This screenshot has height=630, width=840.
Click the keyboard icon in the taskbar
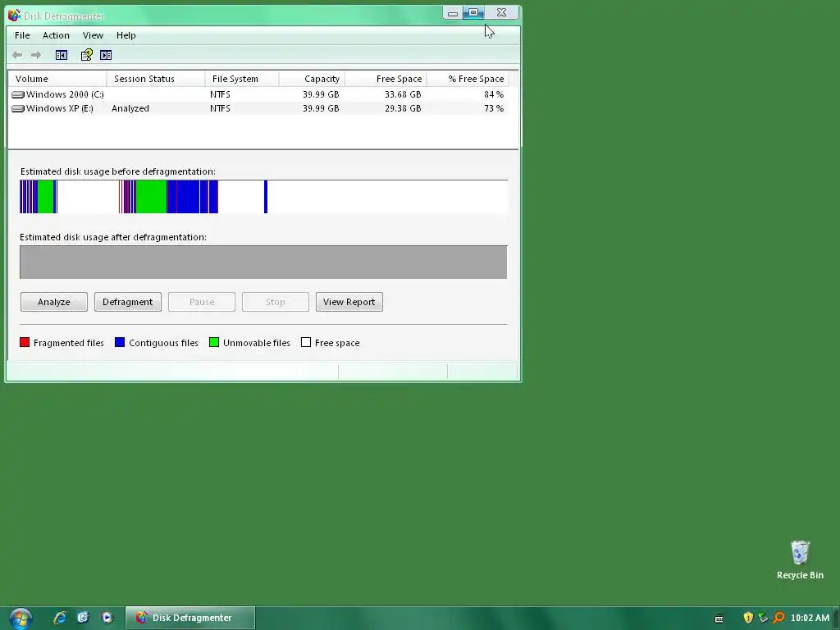719,619
